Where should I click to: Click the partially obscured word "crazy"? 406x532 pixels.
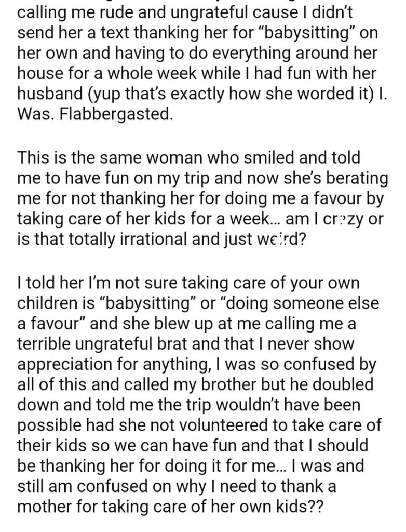pyautogui.click(x=341, y=220)
